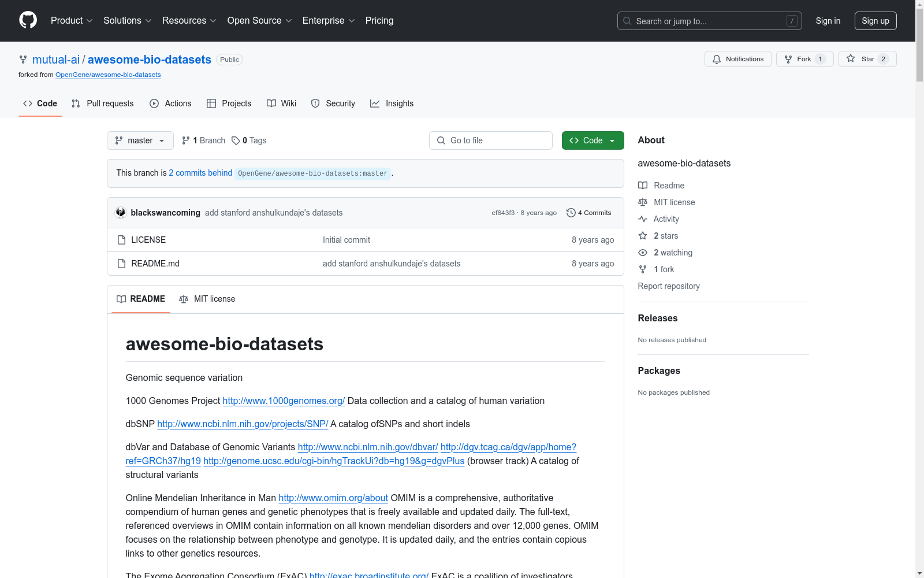The width and height of the screenshot is (924, 578).
Task: Open the green Code dropdown
Action: tap(593, 140)
